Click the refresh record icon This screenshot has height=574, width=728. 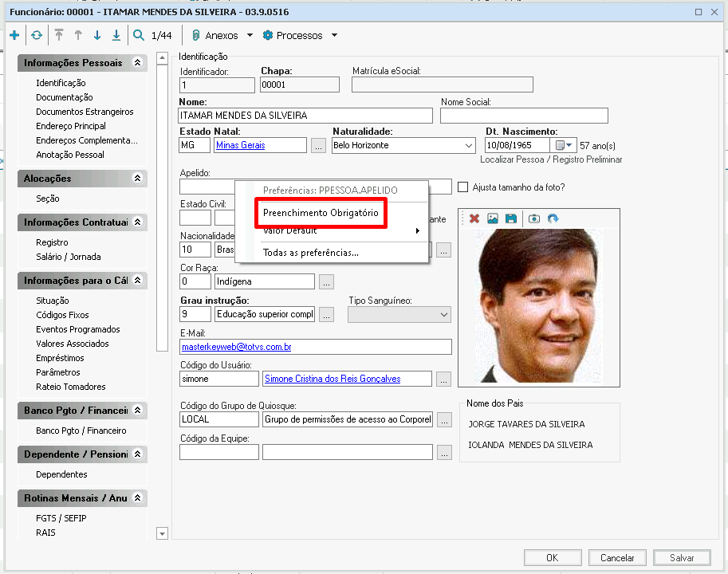tap(37, 35)
